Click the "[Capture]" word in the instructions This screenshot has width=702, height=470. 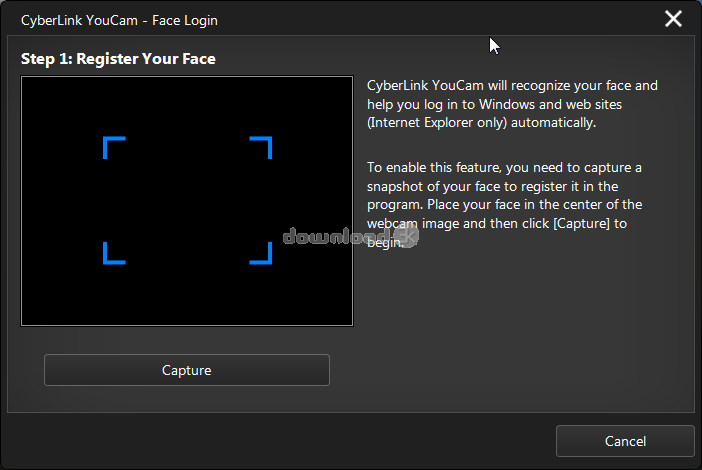point(574,224)
